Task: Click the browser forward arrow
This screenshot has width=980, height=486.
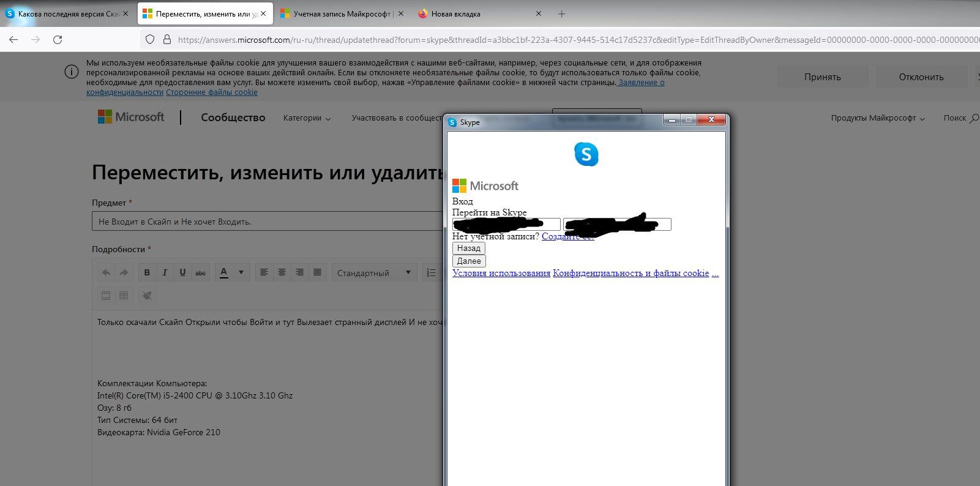Action: (36, 40)
